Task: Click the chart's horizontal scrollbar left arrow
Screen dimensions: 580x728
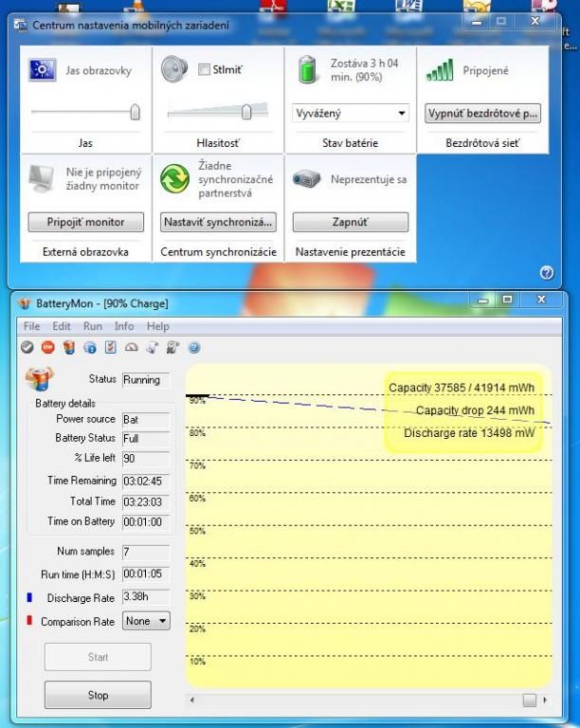Action: pyautogui.click(x=193, y=701)
